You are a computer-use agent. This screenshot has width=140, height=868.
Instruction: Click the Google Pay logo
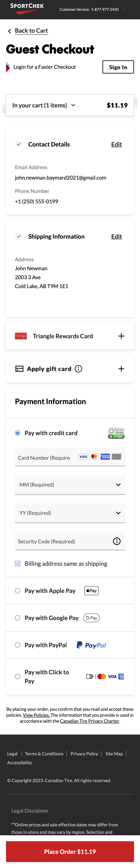[91, 618]
